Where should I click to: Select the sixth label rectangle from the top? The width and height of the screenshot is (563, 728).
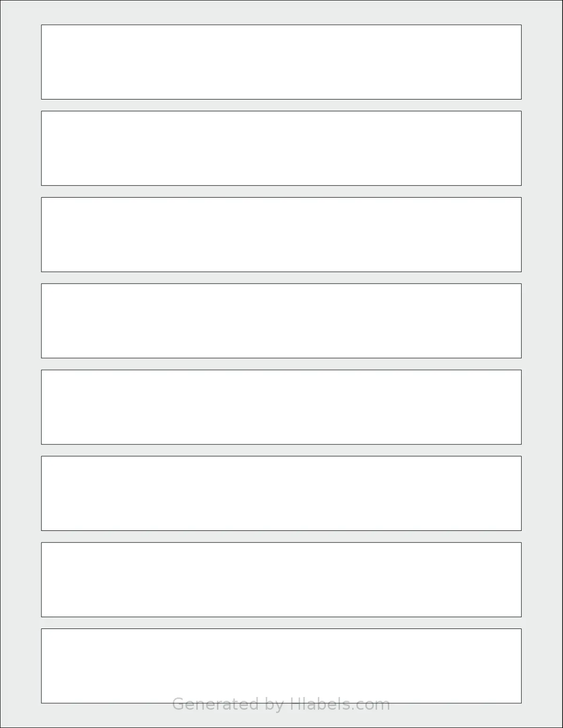click(281, 493)
